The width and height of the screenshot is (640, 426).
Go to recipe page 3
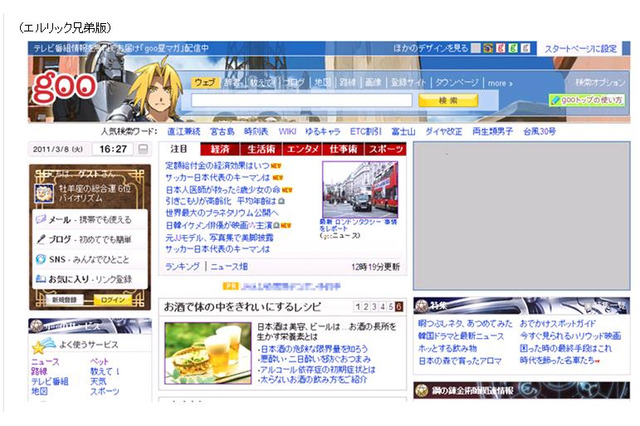(374, 307)
